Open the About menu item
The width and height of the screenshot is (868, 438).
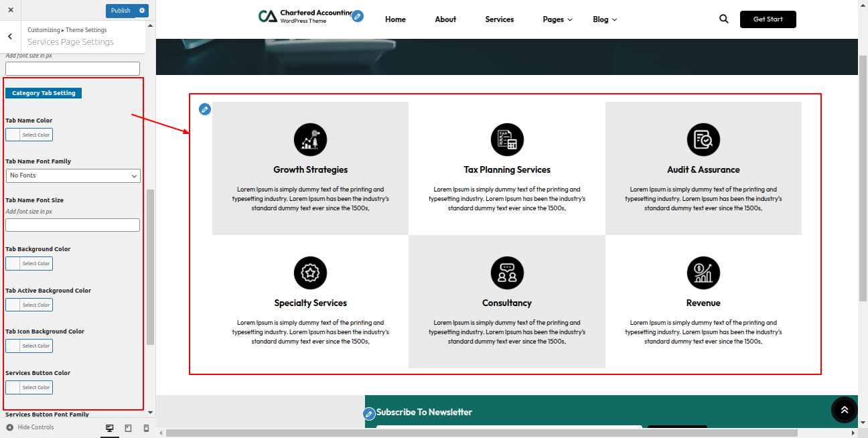[x=445, y=19]
